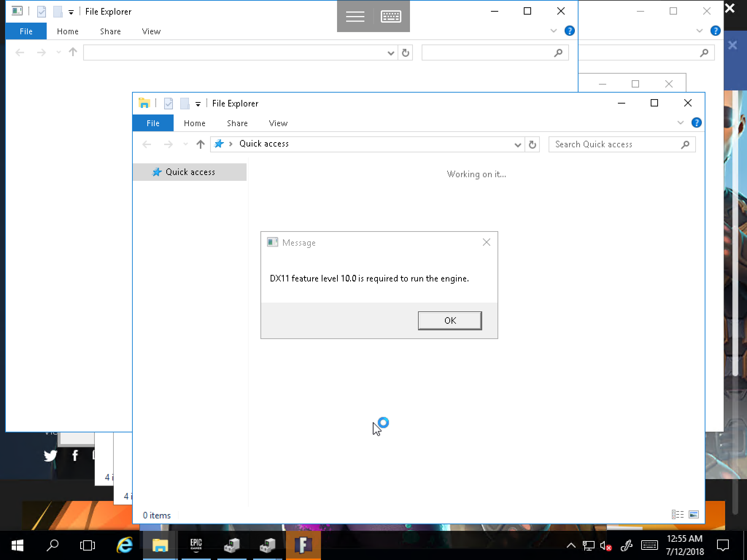The height and width of the screenshot is (560, 747).
Task: Click Back arrow in front File Explorer
Action: coord(147,144)
